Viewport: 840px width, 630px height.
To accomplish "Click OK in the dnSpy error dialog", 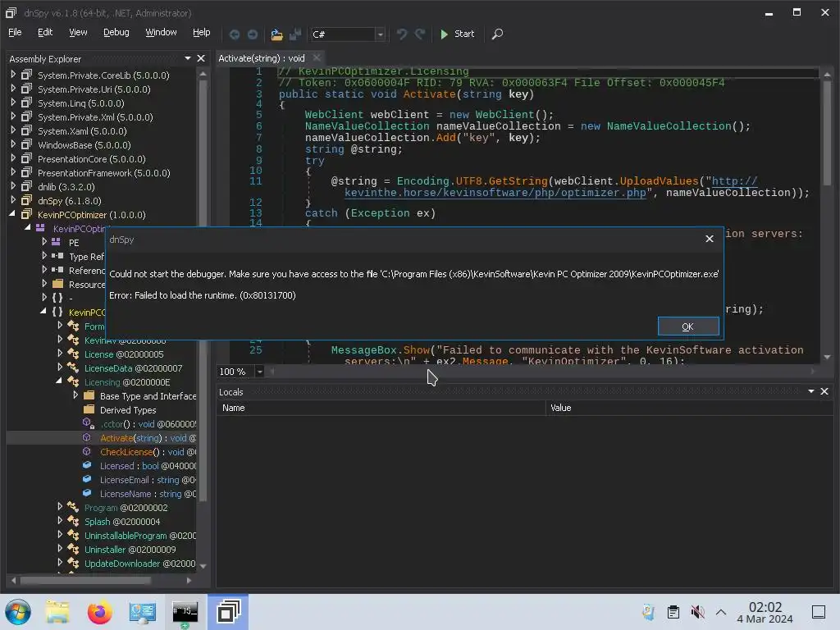I will pos(688,326).
